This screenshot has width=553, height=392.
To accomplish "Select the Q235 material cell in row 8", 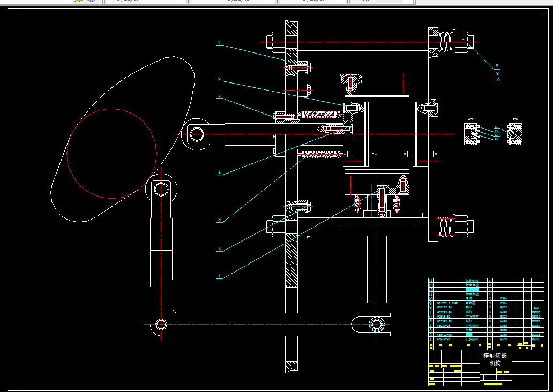I will tap(504, 307).
